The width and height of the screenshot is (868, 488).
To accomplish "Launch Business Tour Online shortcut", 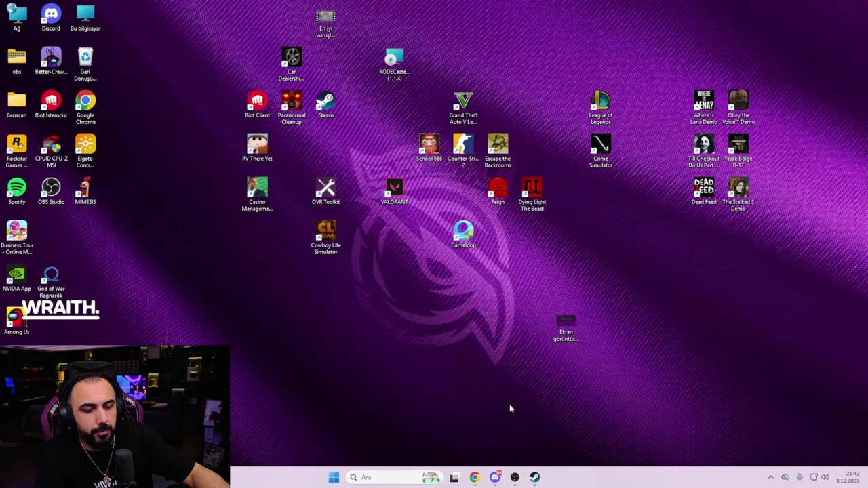I will pyautogui.click(x=17, y=238).
